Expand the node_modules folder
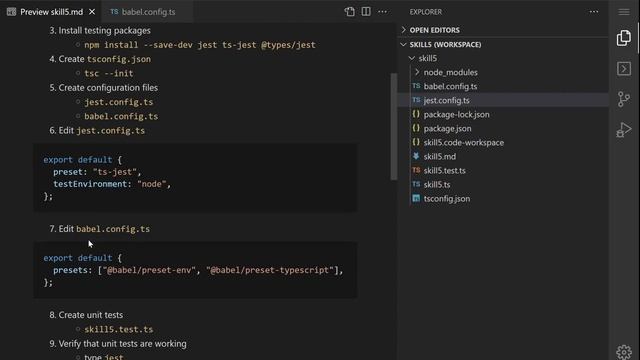The image size is (640, 360). click(x=503, y=72)
